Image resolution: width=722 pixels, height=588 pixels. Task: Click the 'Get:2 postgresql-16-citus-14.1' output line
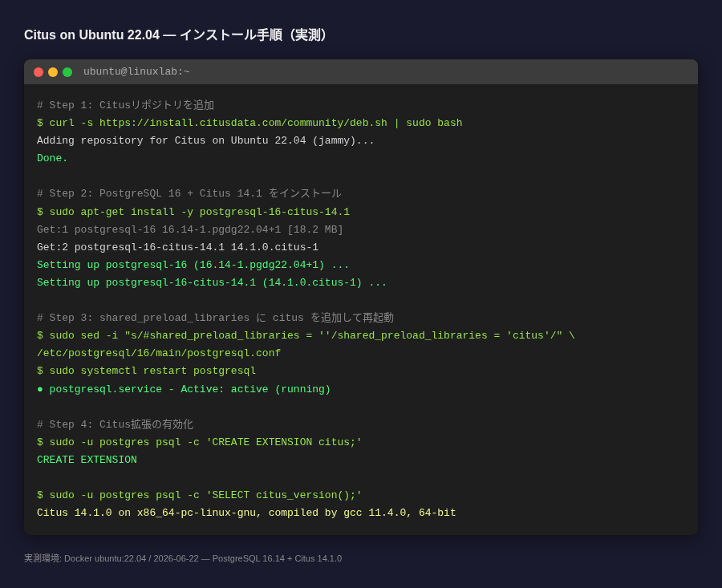(x=177, y=247)
